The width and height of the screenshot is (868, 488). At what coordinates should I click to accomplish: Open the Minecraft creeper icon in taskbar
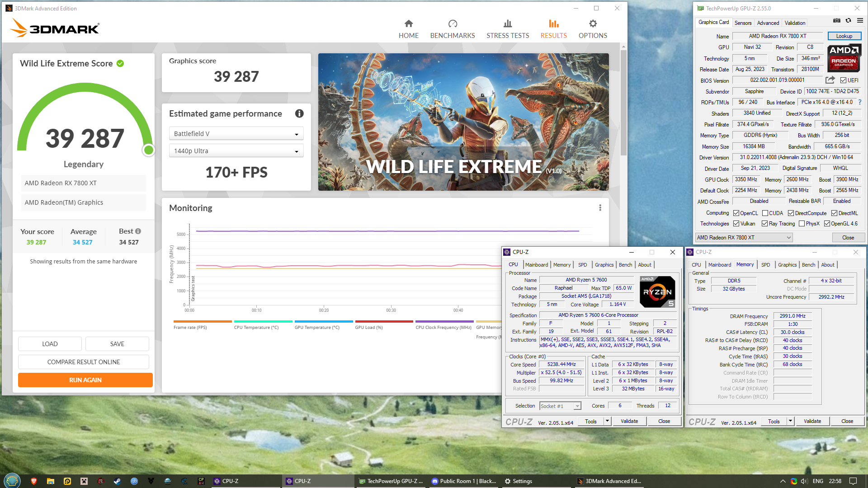click(84, 481)
